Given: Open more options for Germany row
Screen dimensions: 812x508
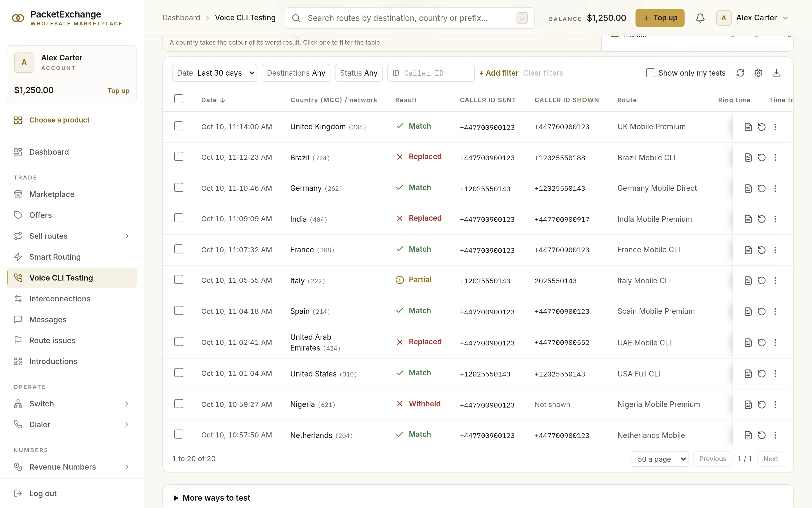Looking at the screenshot, I should (x=775, y=189).
